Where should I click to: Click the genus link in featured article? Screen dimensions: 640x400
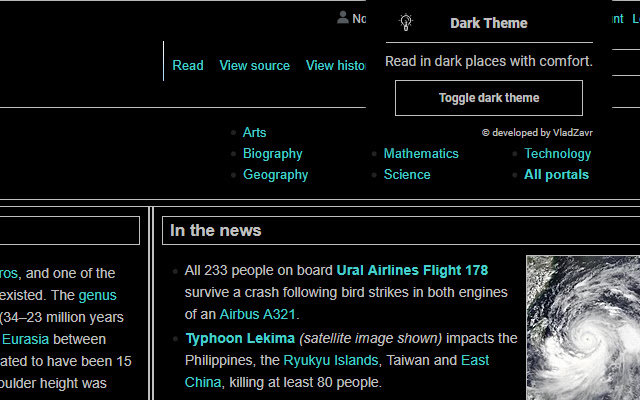click(x=97, y=295)
